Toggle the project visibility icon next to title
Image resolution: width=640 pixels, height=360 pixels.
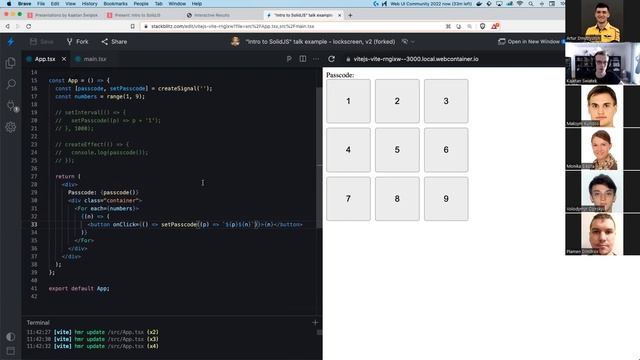pos(404,42)
